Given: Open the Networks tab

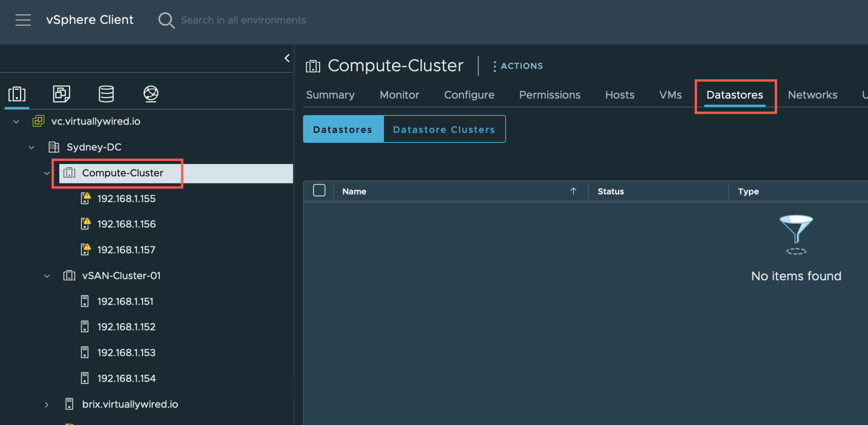Looking at the screenshot, I should [x=812, y=95].
